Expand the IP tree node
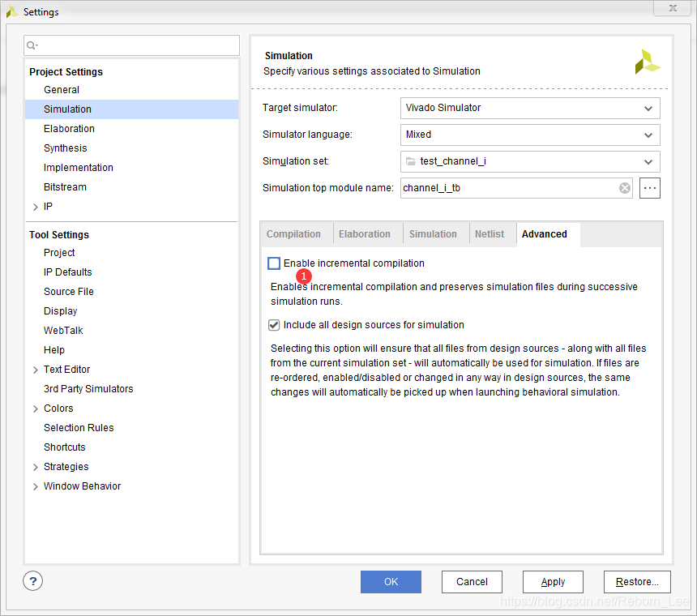Image resolution: width=697 pixels, height=616 pixels. click(36, 207)
